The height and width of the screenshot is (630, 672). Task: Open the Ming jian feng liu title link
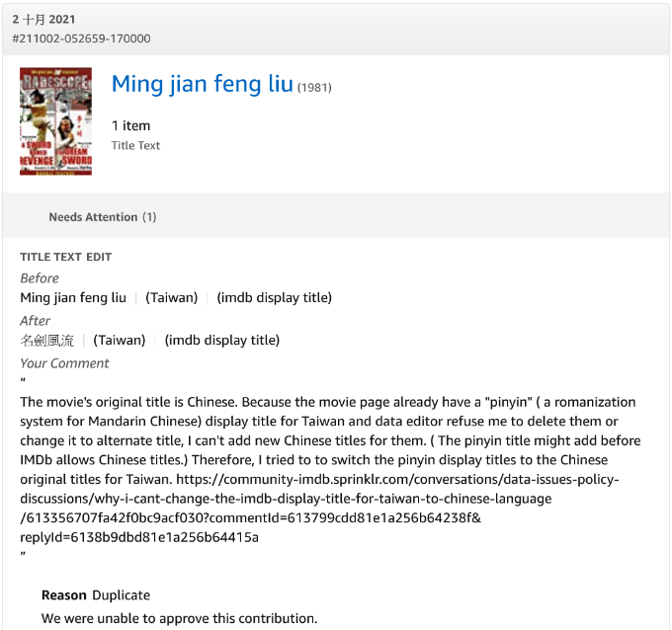click(202, 84)
